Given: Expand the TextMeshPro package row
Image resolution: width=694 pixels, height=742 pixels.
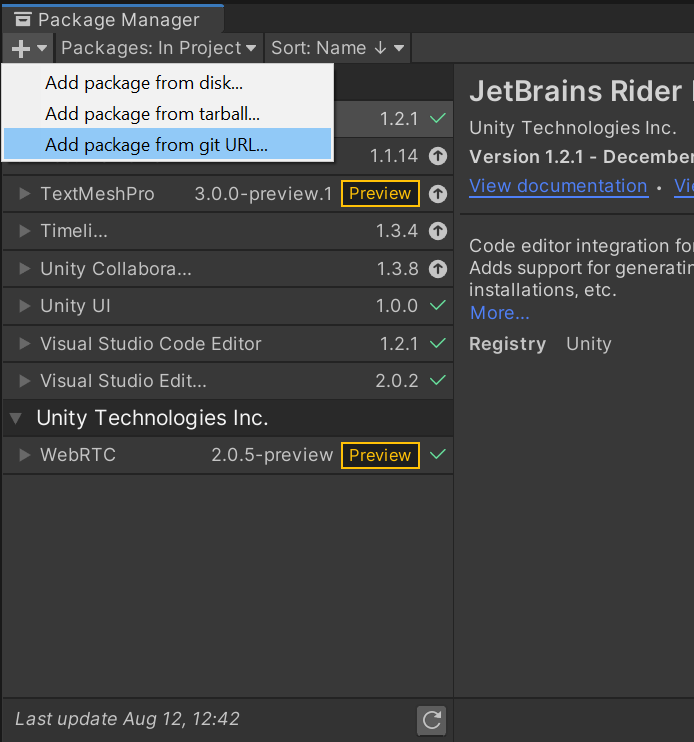Looking at the screenshot, I should click(x=25, y=194).
